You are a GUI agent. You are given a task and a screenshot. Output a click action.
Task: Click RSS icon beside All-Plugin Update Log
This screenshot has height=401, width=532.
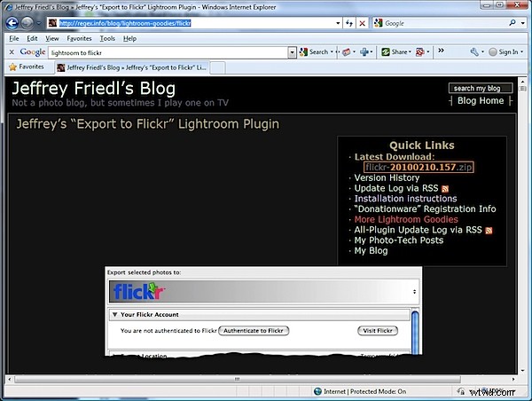pos(489,231)
